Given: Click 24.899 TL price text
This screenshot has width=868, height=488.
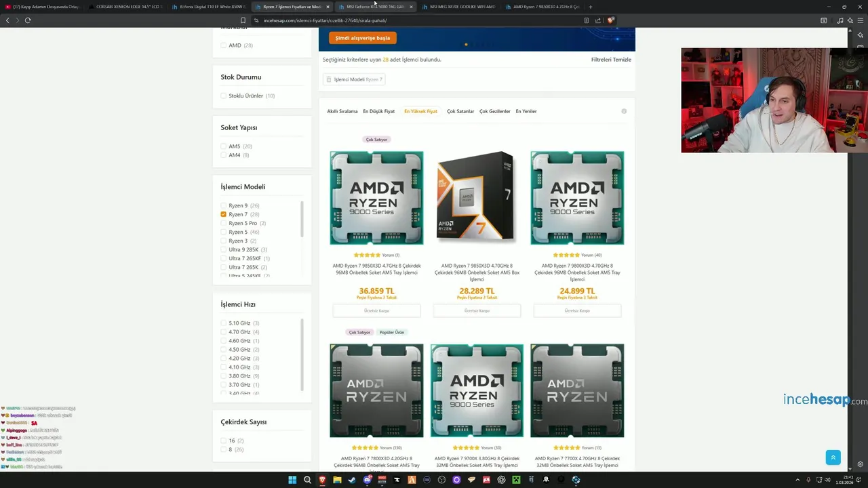Looking at the screenshot, I should tap(577, 291).
